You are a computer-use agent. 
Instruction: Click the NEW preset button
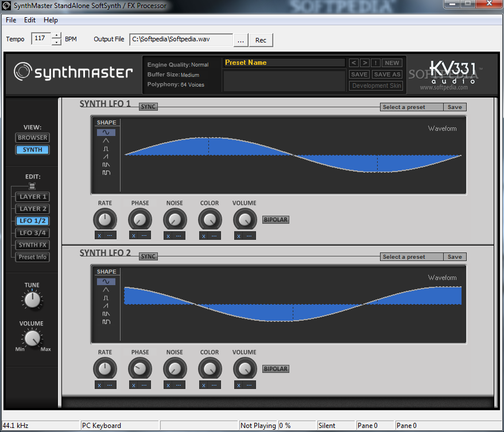[392, 63]
